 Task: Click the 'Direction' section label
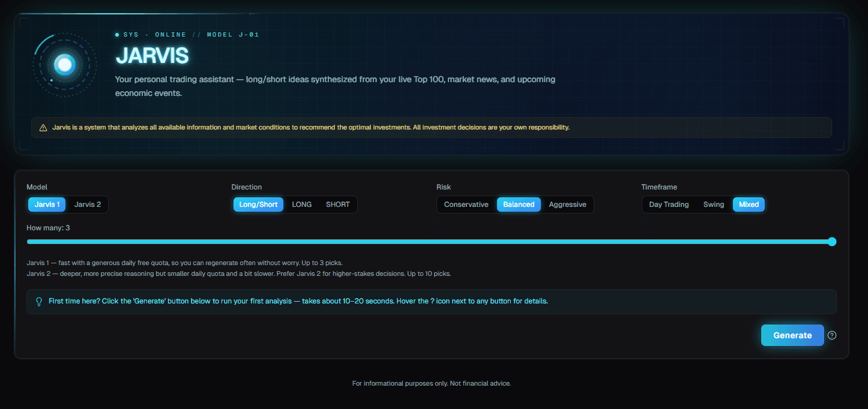(247, 187)
